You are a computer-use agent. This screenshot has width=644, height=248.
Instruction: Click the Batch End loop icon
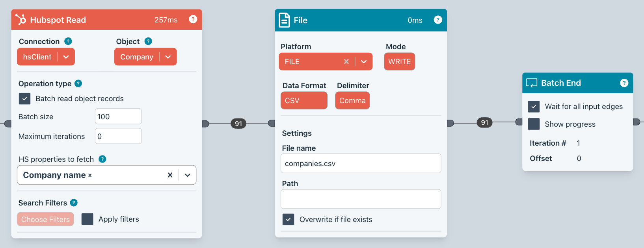pyautogui.click(x=532, y=83)
